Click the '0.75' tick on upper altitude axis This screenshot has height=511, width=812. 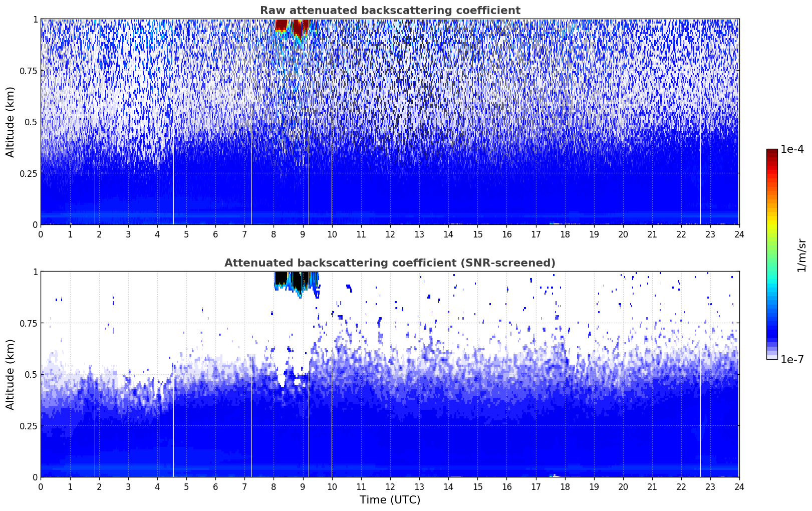(28, 71)
